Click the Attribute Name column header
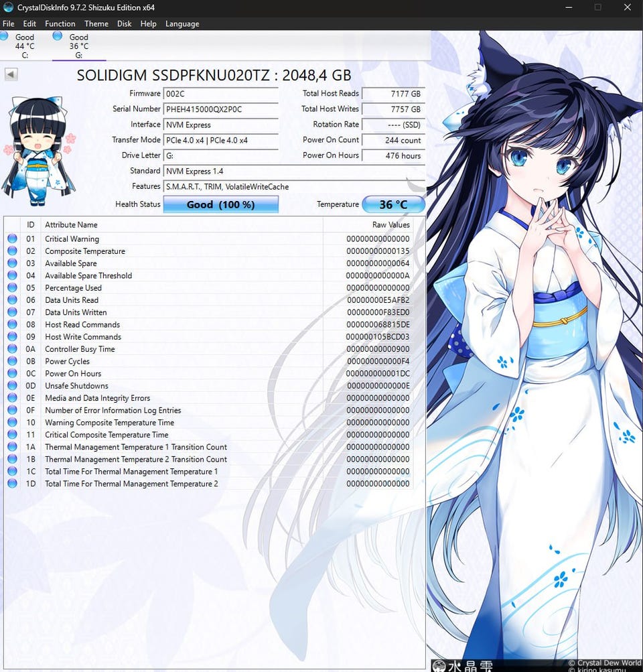The height and width of the screenshot is (672, 643). [182, 224]
